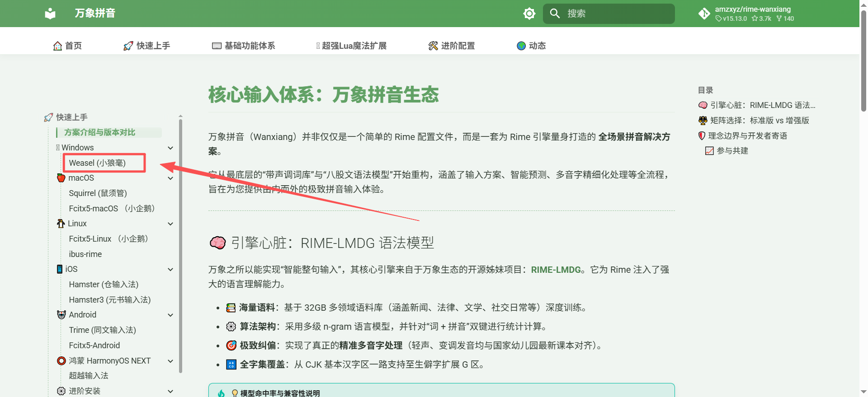Click the git repository diamond icon

[704, 14]
